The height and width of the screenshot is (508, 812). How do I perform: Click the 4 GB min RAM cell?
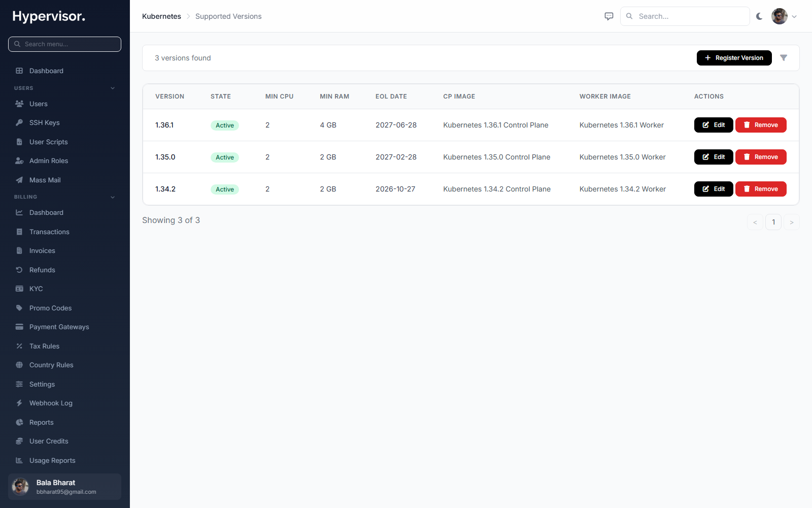tap(328, 125)
